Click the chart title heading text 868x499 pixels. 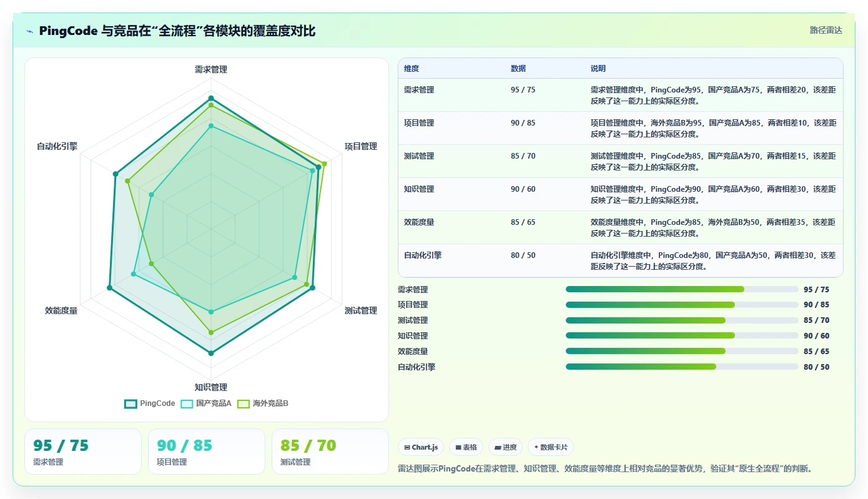[x=177, y=31]
